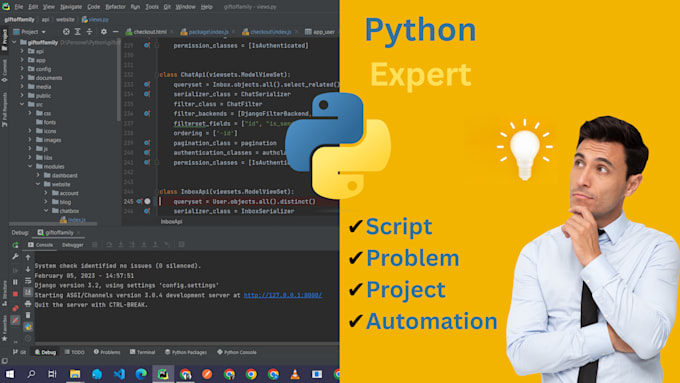Click website in the navigation breadcrumb
The width and height of the screenshot is (680, 383).
click(x=65, y=20)
